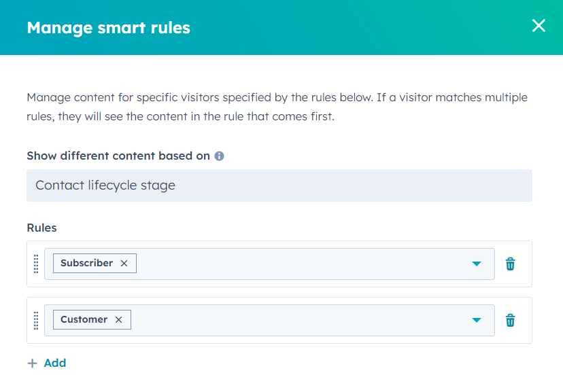Delete the Customer rule via trash icon

(x=510, y=319)
